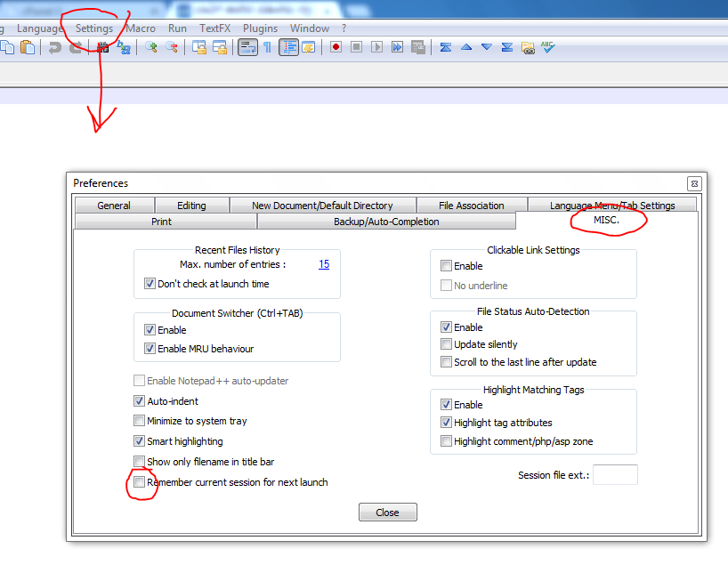Open Find with the binoculars icon
The width and height of the screenshot is (728, 573).
102,47
